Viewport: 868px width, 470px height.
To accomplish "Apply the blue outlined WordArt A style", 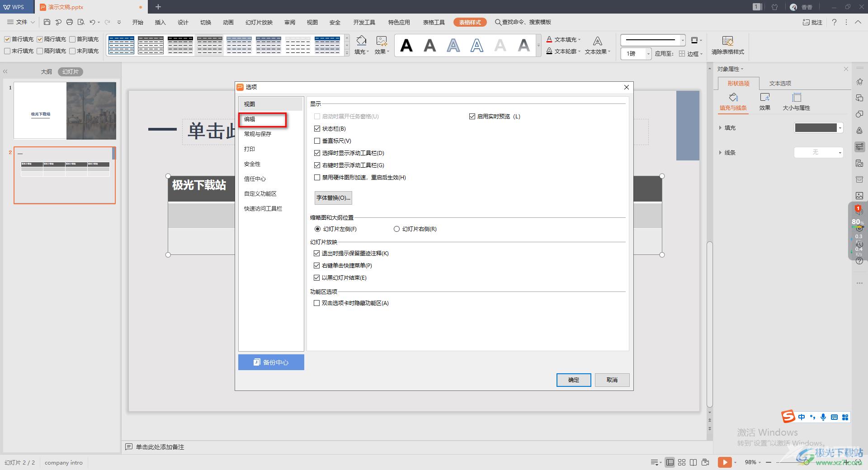I will click(x=477, y=45).
